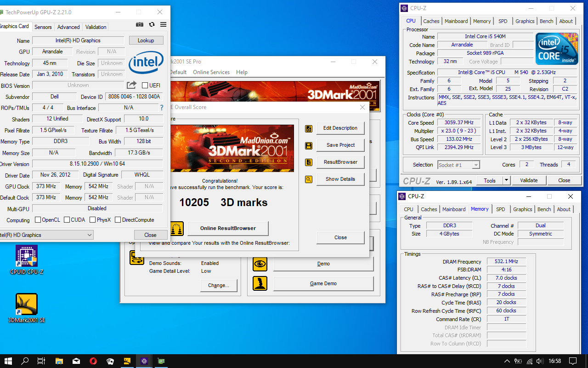Toggle the PhysX checkbox
Screen dimensions: 588x368
(x=93, y=220)
